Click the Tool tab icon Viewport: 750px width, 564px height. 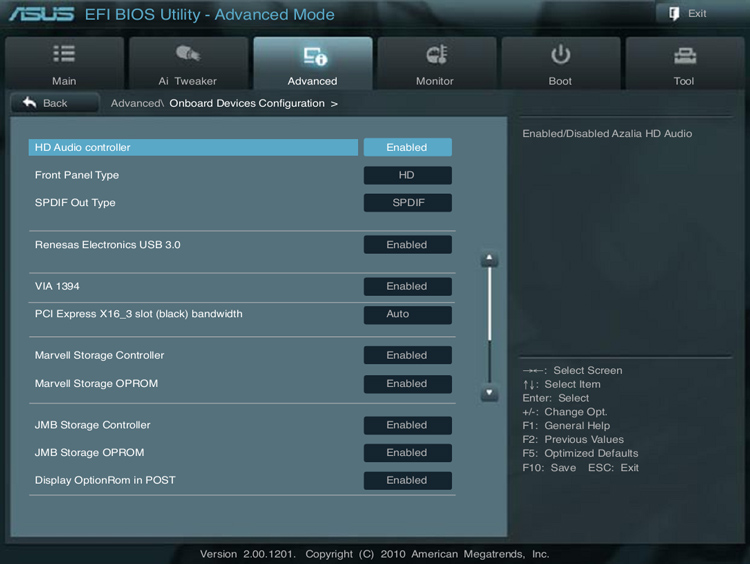pyautogui.click(x=685, y=56)
